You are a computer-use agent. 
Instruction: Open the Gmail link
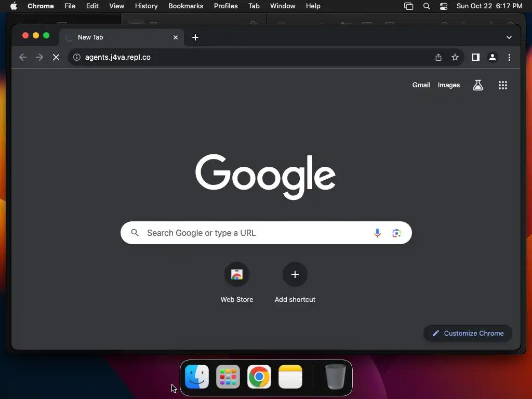421,85
